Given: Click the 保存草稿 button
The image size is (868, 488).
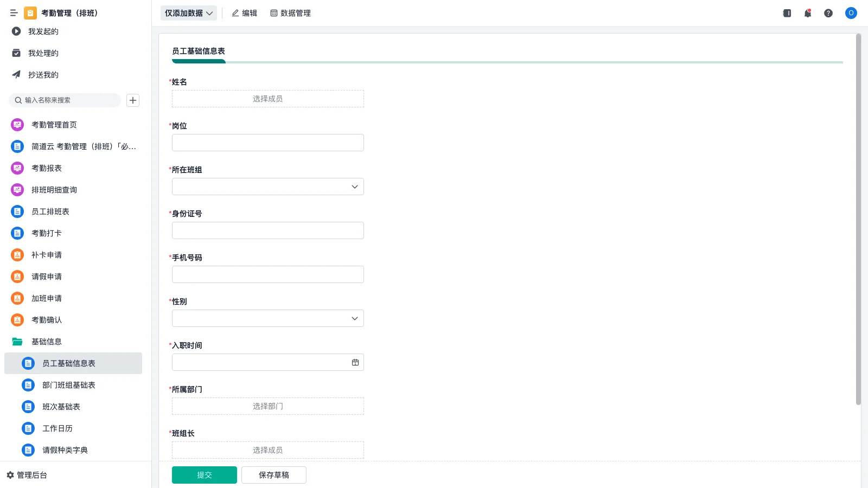Looking at the screenshot, I should 273,474.
